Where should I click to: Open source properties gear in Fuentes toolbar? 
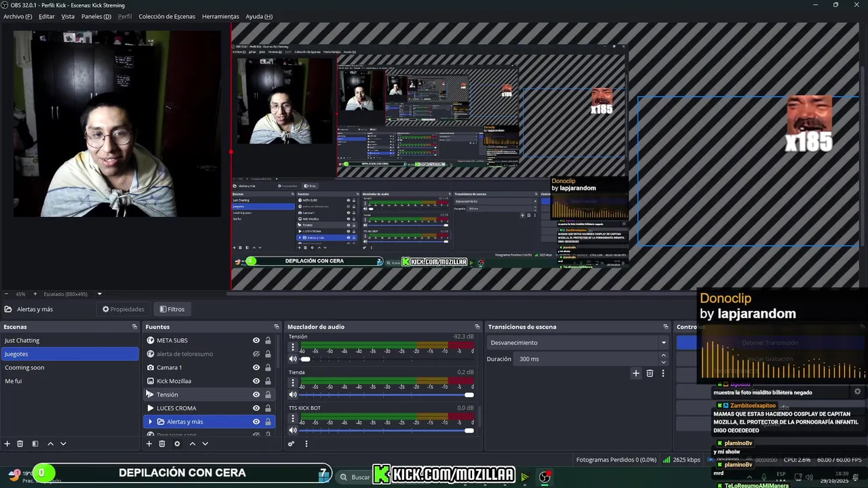[177, 444]
